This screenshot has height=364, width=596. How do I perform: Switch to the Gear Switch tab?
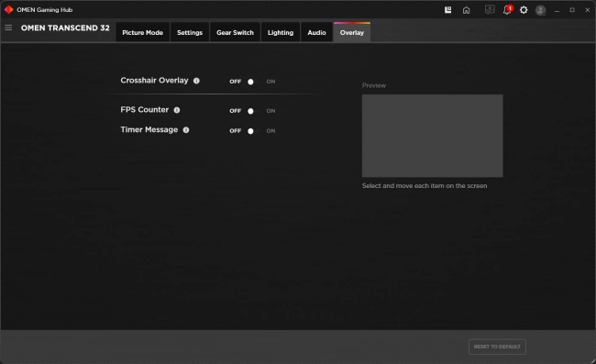coord(235,32)
